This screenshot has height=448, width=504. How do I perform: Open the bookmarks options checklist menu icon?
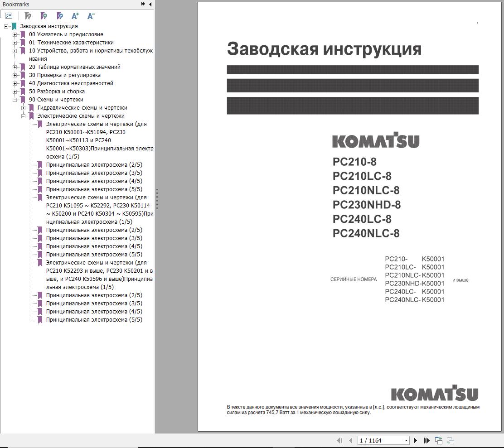9,16
